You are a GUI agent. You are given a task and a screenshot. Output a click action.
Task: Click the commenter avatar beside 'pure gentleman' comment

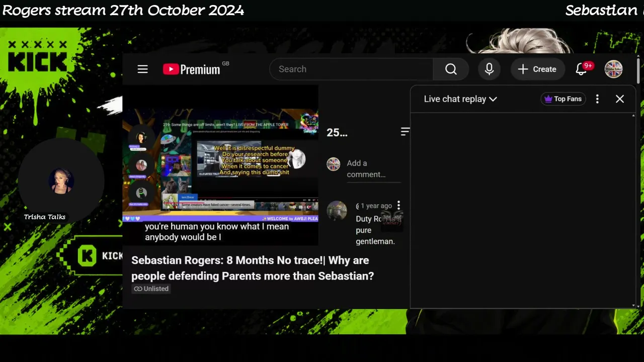[337, 211]
